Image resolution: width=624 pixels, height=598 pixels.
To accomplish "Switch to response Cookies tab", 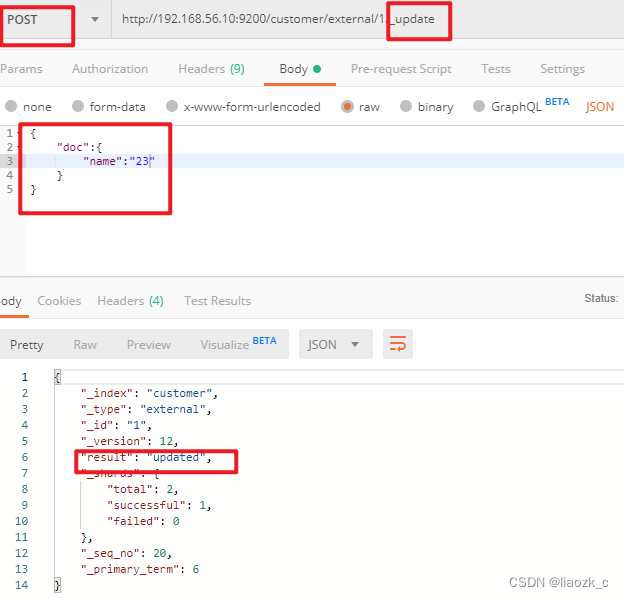I will tap(59, 301).
